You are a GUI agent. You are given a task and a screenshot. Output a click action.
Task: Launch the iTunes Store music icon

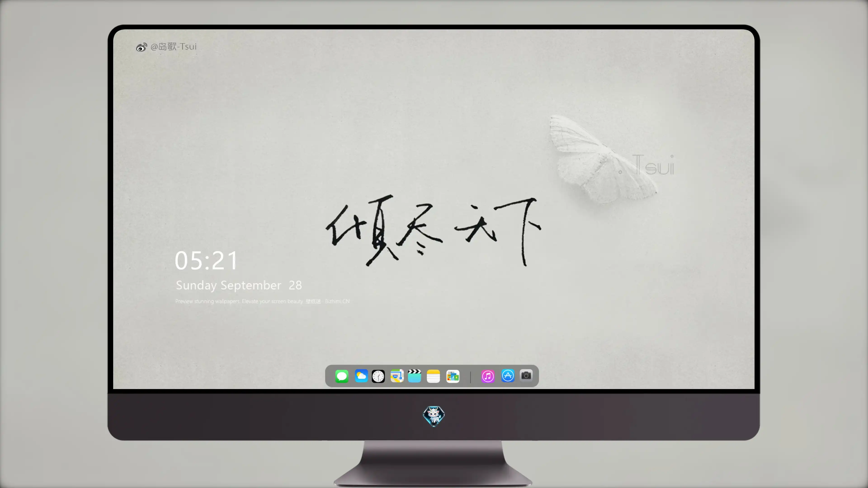click(x=488, y=376)
